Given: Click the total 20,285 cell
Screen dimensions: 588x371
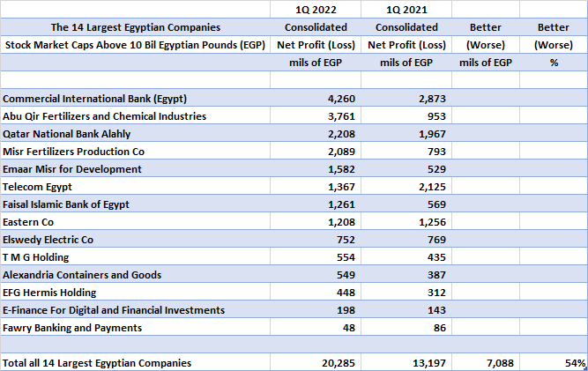Looking at the screenshot, I should (x=316, y=362).
